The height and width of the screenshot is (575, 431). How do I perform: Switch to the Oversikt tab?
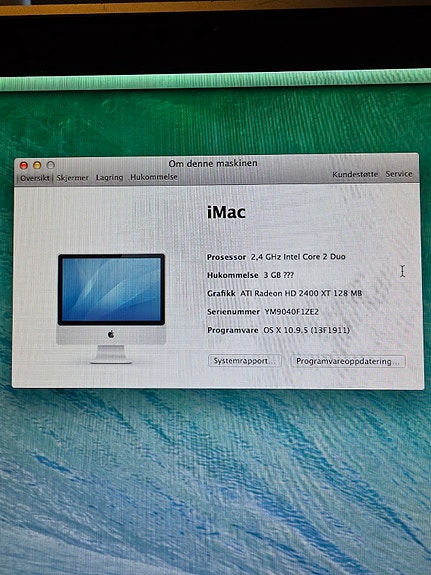coord(34,178)
